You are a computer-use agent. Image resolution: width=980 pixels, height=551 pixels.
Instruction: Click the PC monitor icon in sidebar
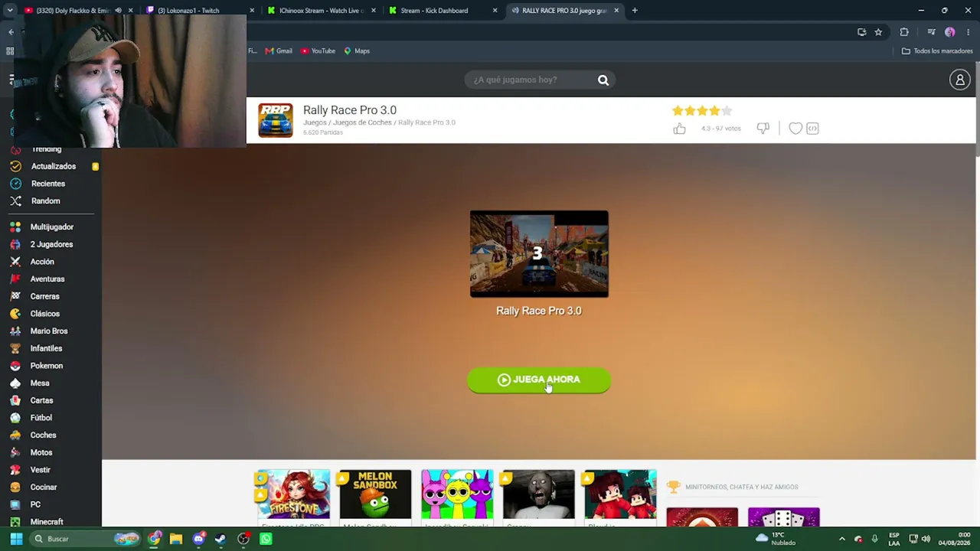coord(15,504)
